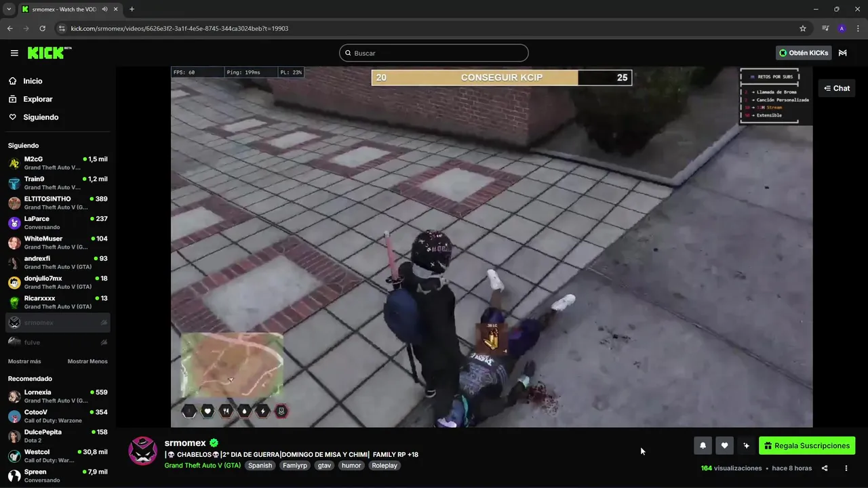Click the address bar URL
Screen dimensions: 868x488
[180, 28]
